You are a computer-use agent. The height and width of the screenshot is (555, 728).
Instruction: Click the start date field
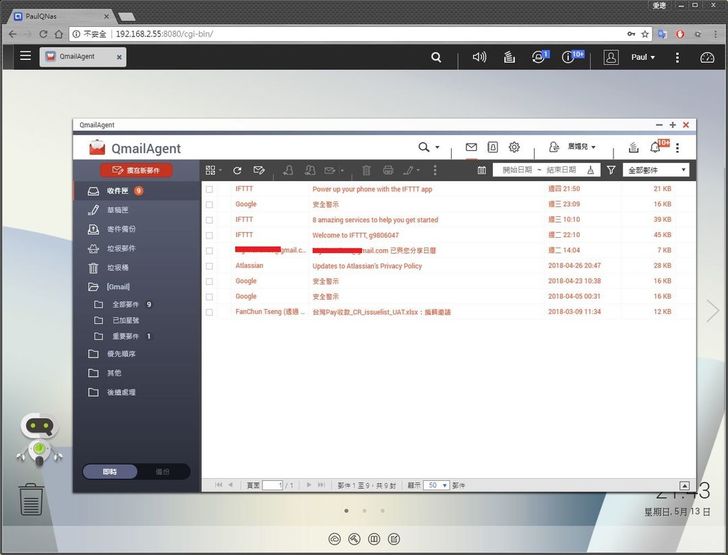click(517, 170)
